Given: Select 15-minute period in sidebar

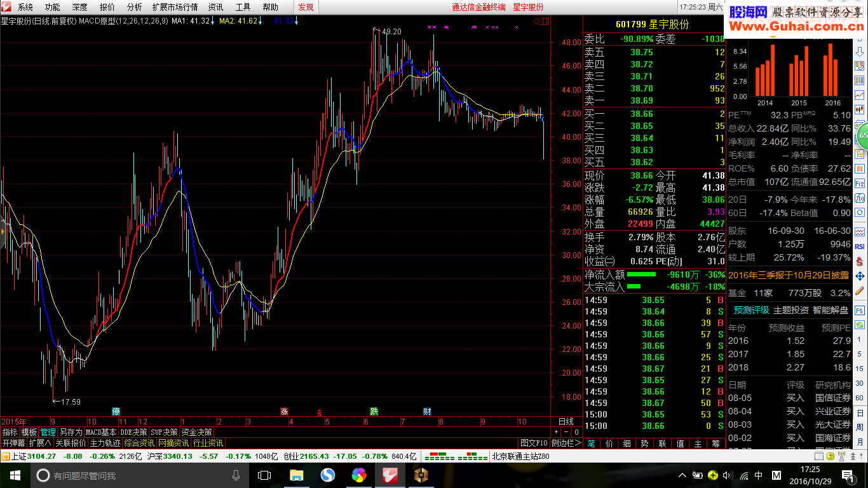Looking at the screenshot, I should click(860, 368).
